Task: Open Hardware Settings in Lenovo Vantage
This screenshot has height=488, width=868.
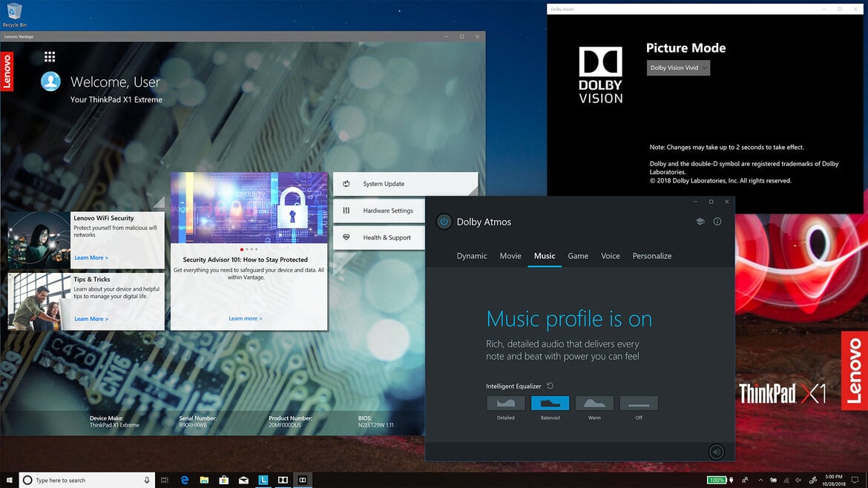Action: click(379, 211)
